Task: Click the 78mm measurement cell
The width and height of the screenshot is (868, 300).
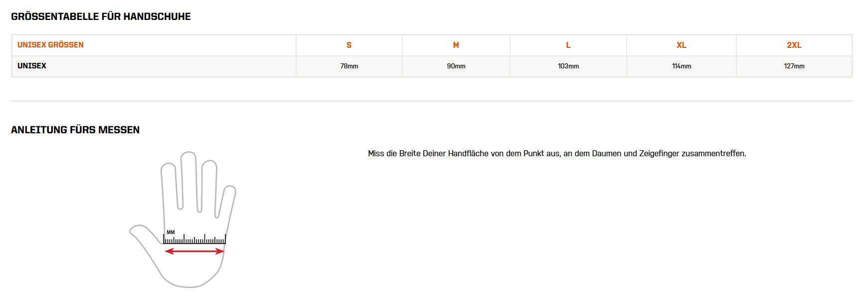Action: [x=349, y=66]
